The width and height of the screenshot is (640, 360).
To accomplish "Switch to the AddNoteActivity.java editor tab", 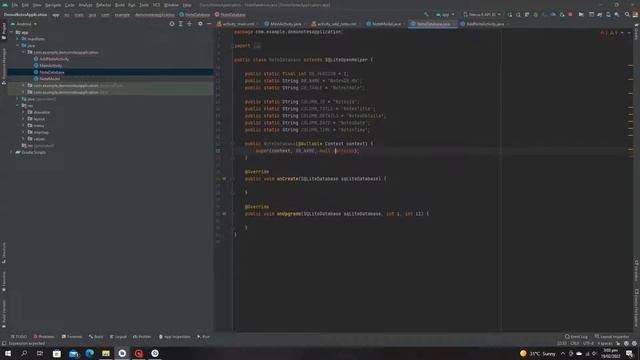I will pyautogui.click(x=482, y=24).
